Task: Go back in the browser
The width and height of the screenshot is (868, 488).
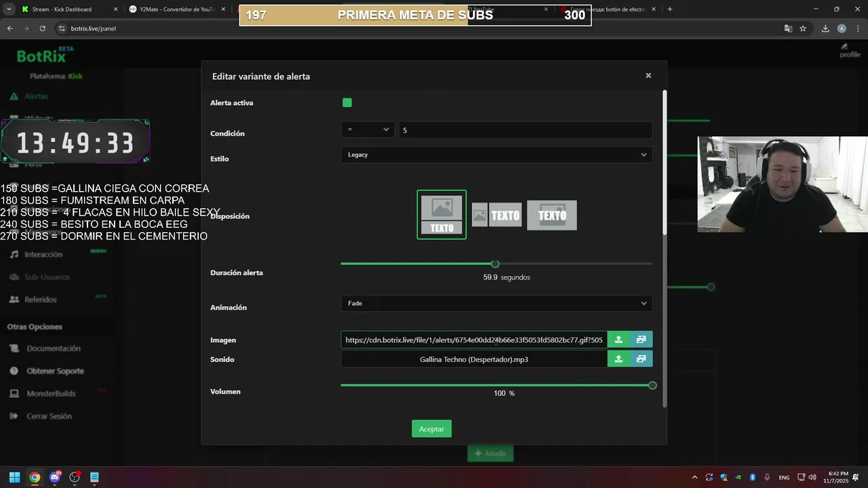Action: coord(9,28)
